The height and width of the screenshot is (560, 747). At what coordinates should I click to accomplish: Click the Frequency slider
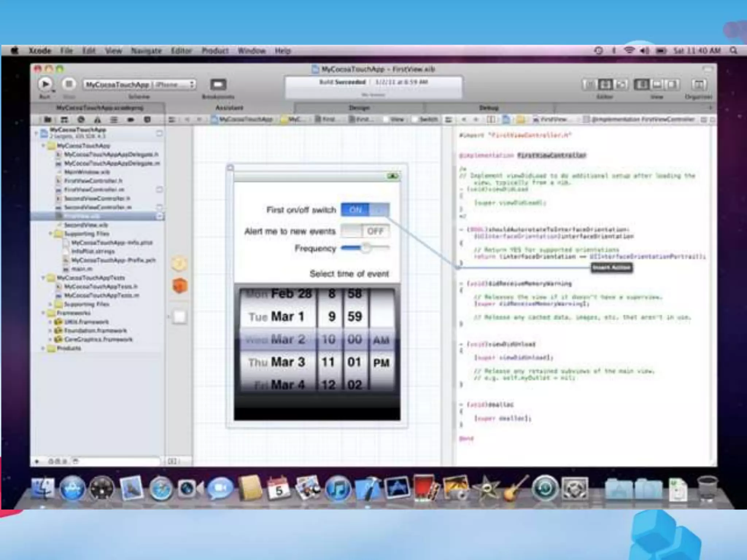[365, 248]
